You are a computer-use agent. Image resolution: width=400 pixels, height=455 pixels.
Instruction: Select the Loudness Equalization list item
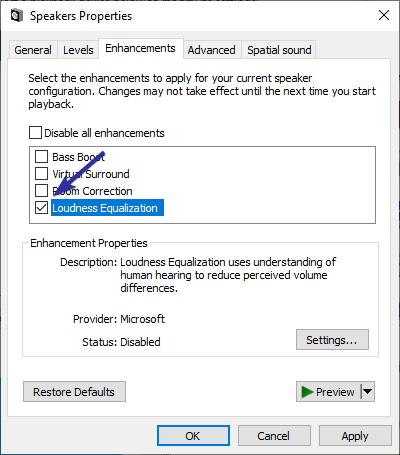(x=107, y=208)
